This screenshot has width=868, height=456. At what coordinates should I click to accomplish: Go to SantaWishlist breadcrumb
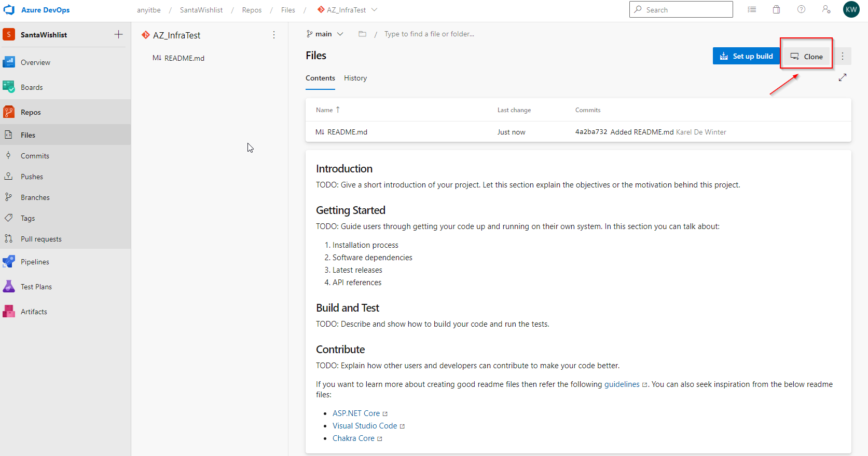201,10
